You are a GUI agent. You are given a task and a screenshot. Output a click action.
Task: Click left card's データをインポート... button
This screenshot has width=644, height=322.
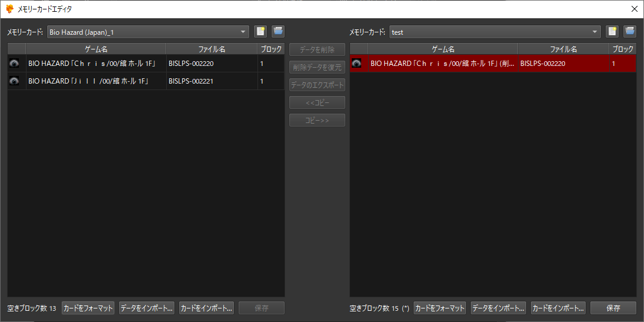pyautogui.click(x=147, y=308)
